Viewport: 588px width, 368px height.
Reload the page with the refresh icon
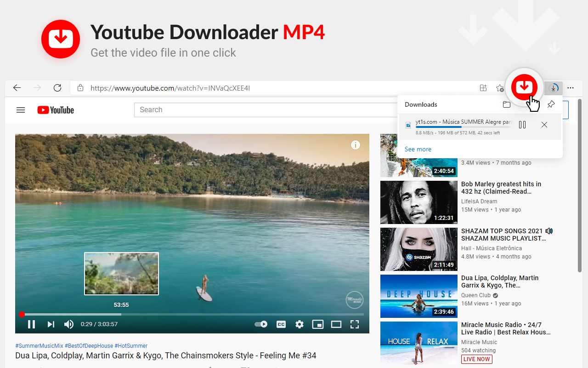point(57,88)
